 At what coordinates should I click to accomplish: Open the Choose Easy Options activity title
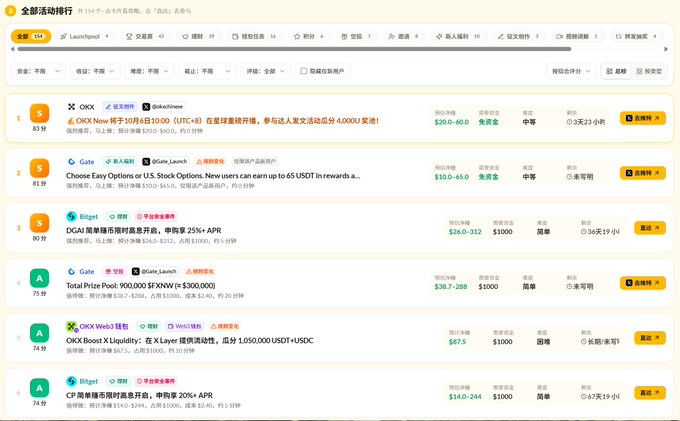click(213, 176)
